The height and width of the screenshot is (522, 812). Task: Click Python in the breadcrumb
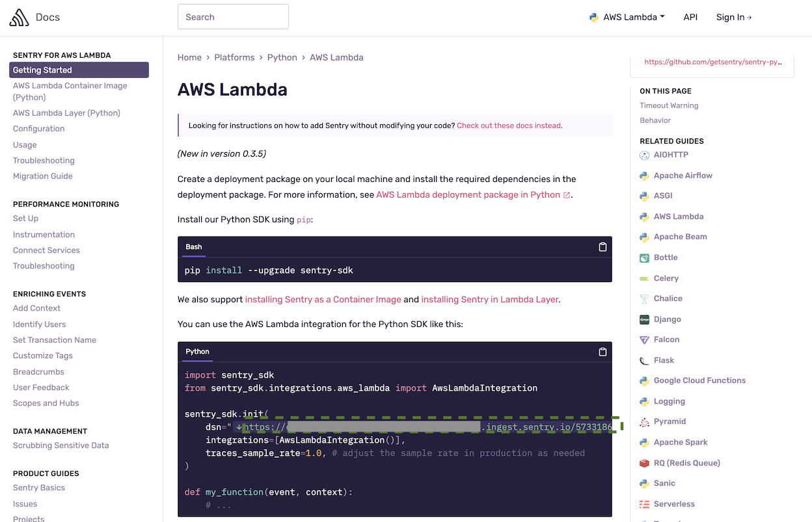(282, 57)
